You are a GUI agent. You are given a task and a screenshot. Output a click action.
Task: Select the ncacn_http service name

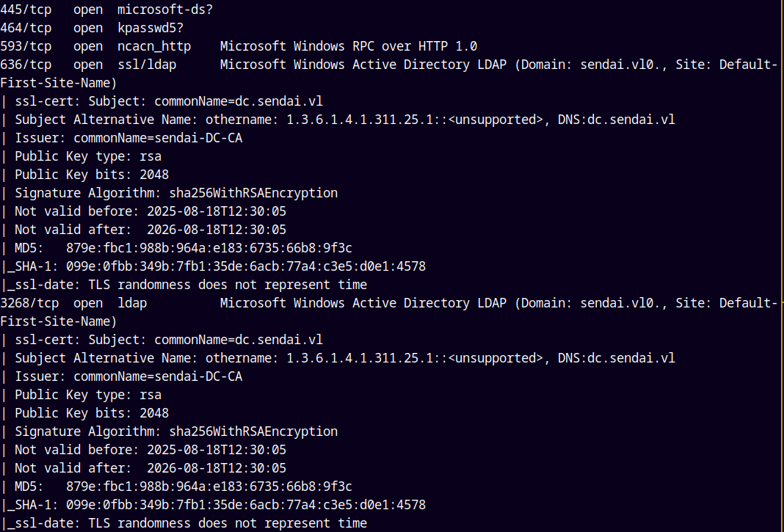154,46
